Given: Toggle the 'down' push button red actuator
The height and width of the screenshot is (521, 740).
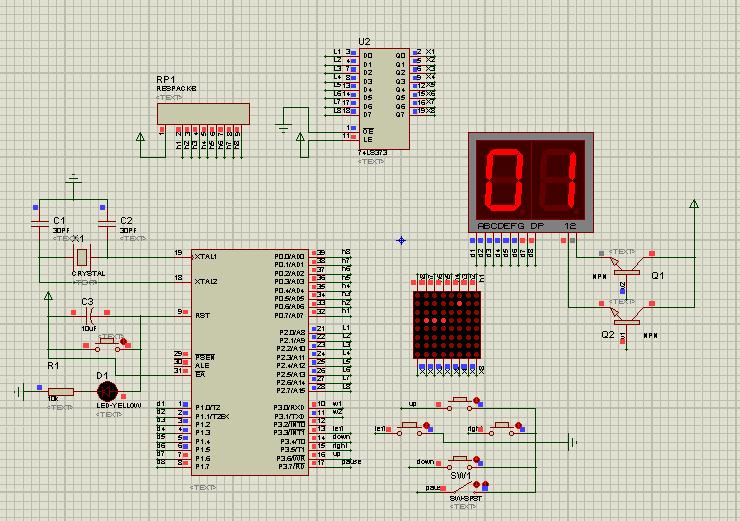Looking at the screenshot, I should [476, 459].
